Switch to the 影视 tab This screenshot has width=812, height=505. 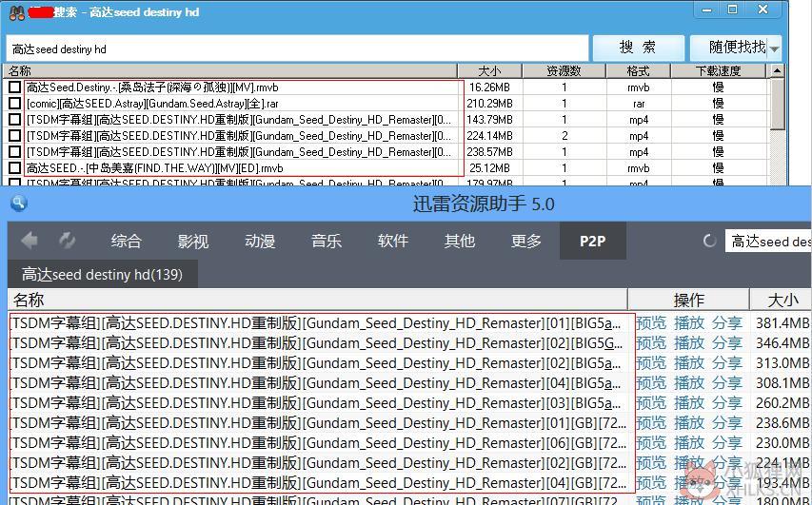(x=192, y=241)
